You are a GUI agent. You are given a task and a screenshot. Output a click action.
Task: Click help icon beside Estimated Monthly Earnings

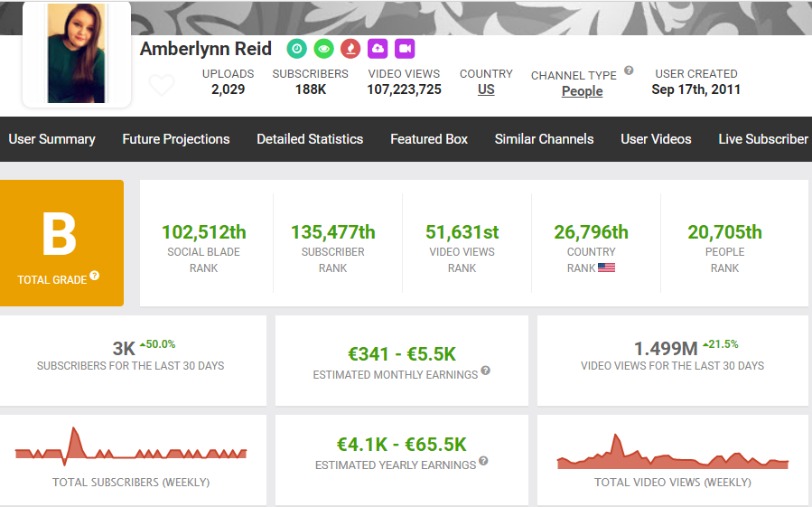(485, 371)
